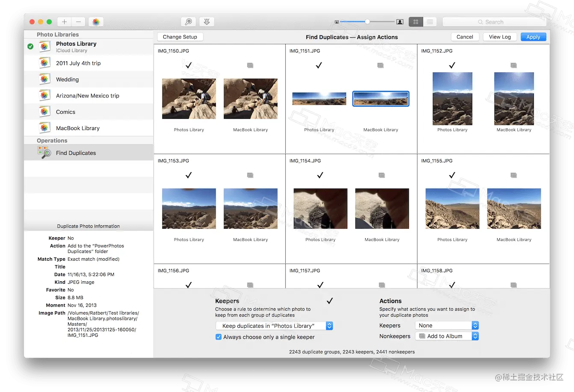The width and height of the screenshot is (574, 392).
Task: Click the find duplicates magnifier toolbar icon
Action: [188, 22]
